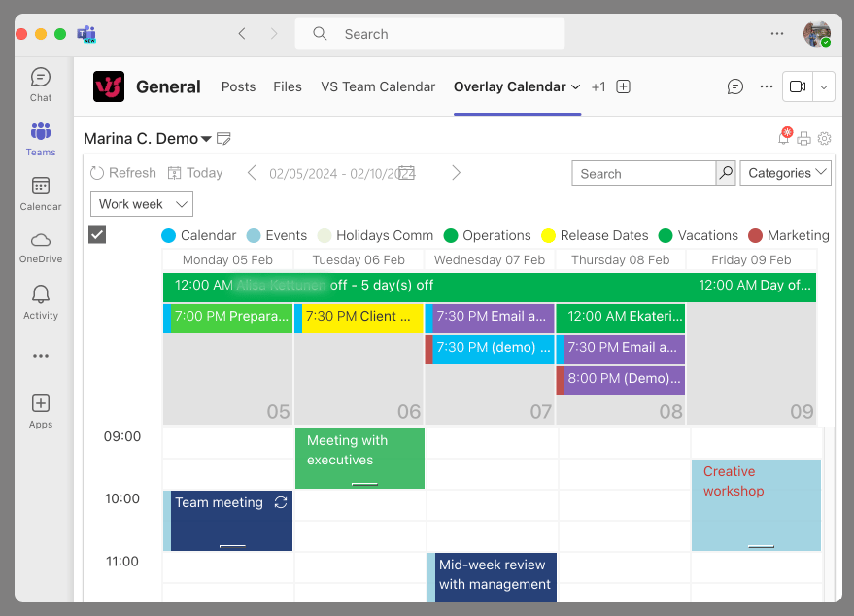
Task: Click the VS team logo next to General
Action: tap(109, 86)
